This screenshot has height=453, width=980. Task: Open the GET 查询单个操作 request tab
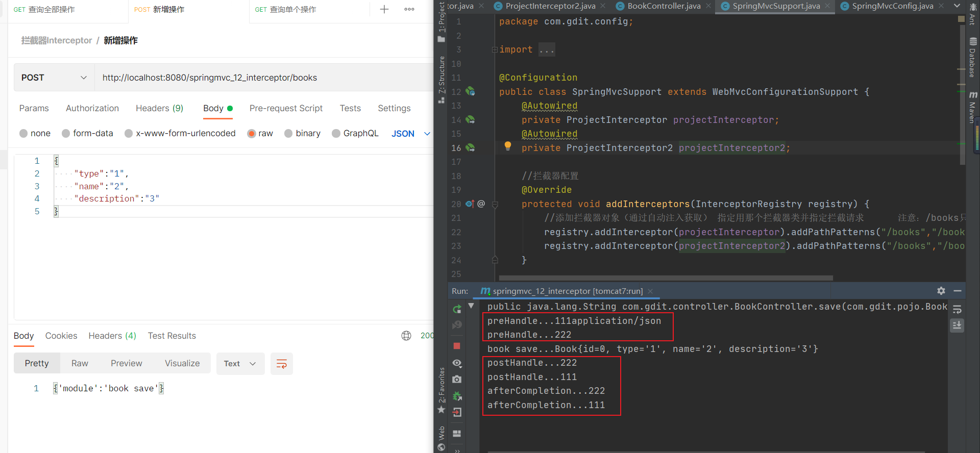click(310, 10)
